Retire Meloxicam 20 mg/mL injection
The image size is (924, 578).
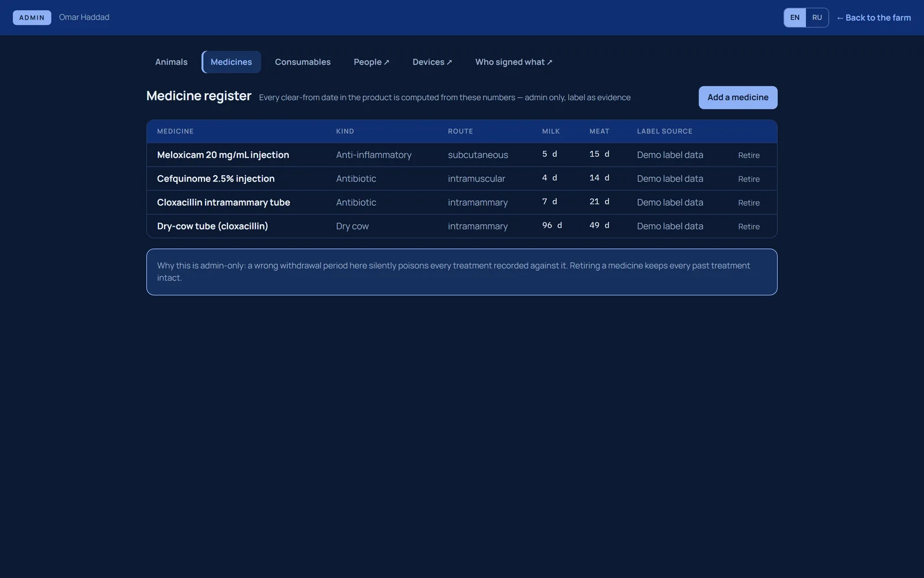coord(748,155)
